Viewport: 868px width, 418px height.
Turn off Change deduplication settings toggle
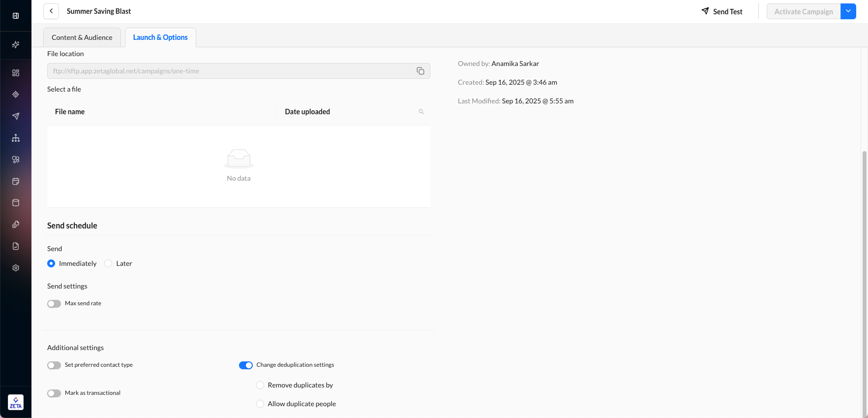[x=245, y=365]
